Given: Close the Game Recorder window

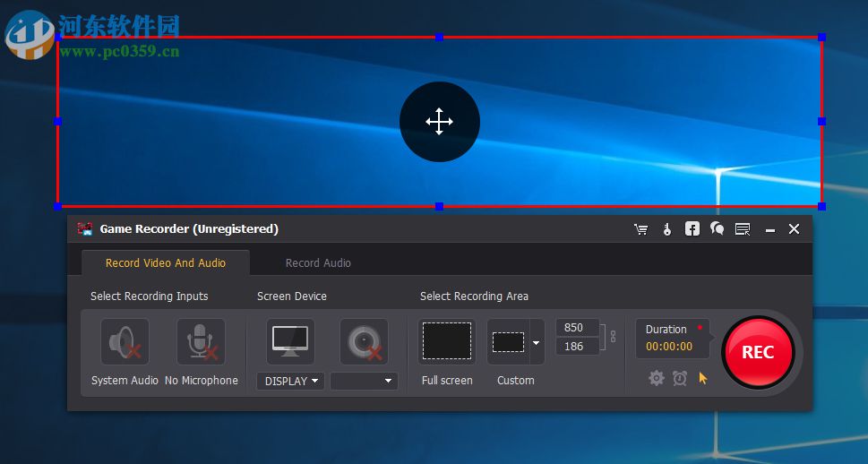Looking at the screenshot, I should pos(794,229).
